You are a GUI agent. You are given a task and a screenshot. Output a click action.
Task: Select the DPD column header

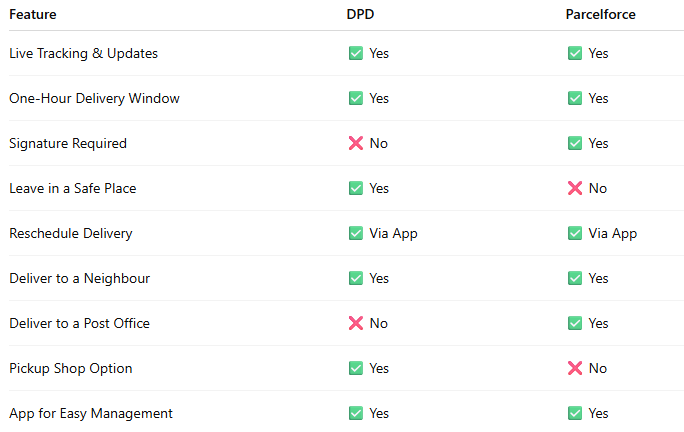point(361,15)
